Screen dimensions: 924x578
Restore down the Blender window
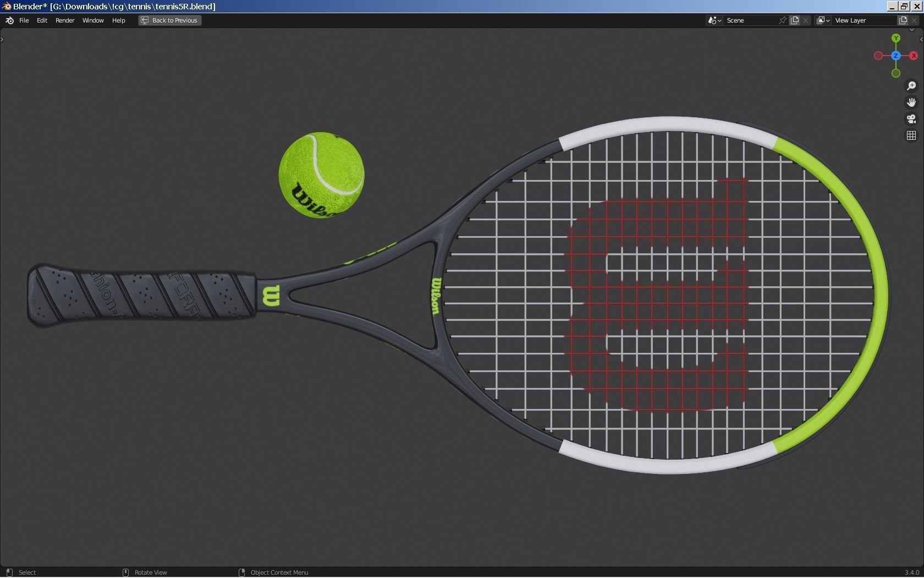[904, 6]
